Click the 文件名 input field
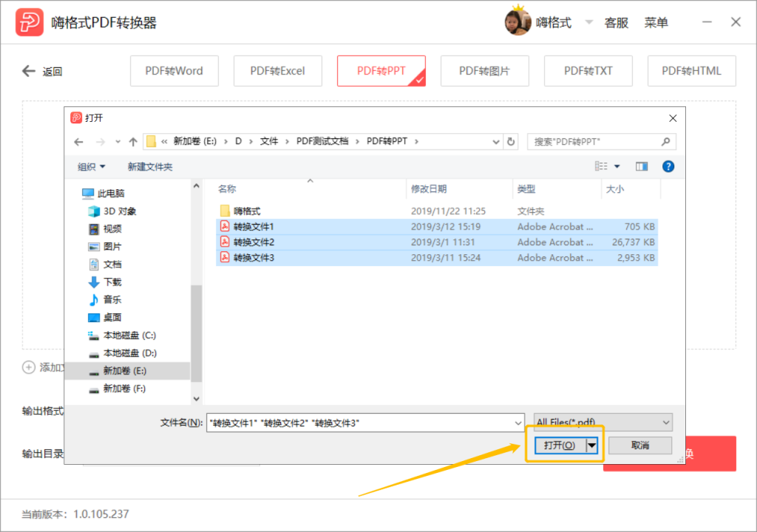Image resolution: width=757 pixels, height=532 pixels. [x=365, y=423]
